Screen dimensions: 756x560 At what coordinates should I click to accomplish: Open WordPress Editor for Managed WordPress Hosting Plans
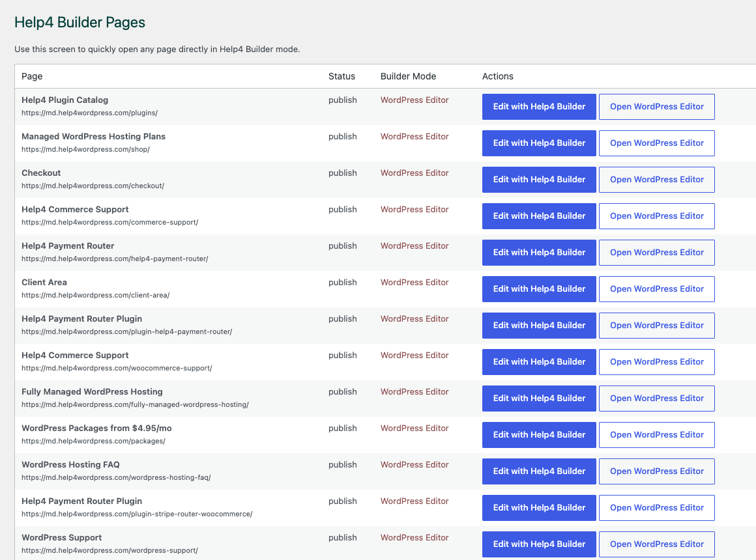(x=657, y=143)
